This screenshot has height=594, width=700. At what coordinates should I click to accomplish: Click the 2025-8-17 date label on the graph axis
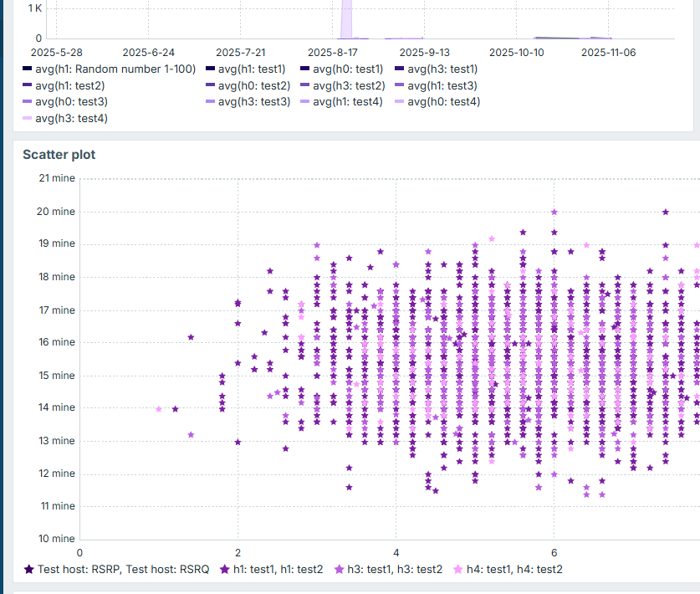(333, 52)
